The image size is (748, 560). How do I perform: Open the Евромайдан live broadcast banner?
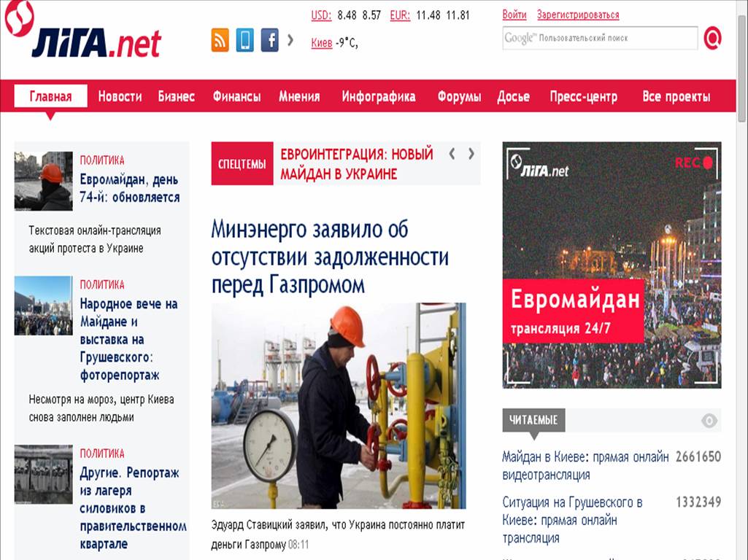pos(612,265)
